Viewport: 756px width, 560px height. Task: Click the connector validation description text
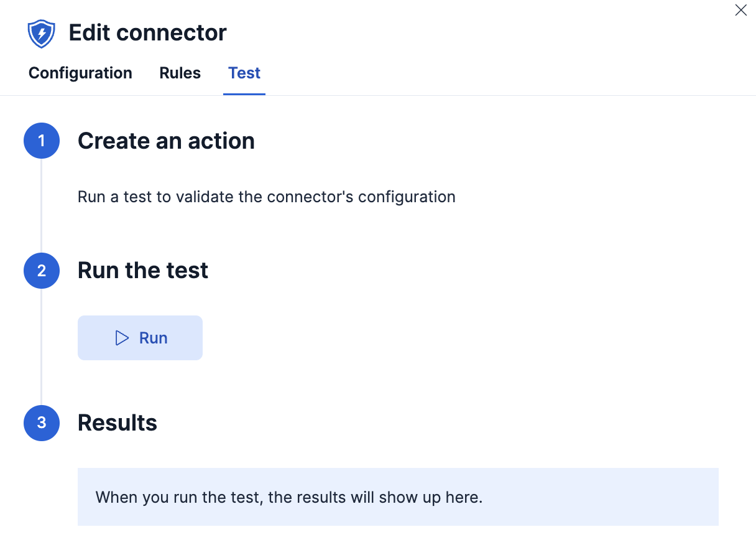tap(266, 197)
